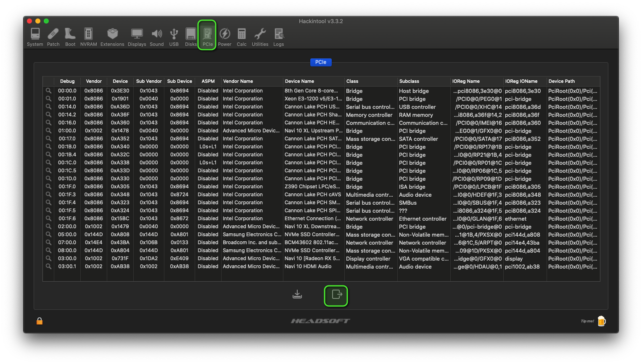
Task: Sort by the Sub Vendor column header
Action: 149,82
